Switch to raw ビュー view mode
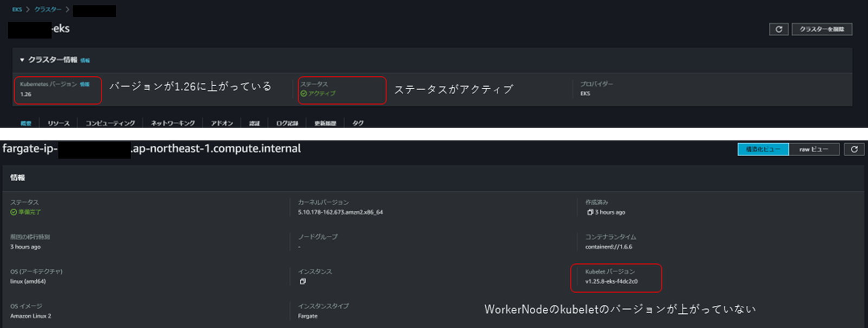The width and height of the screenshot is (868, 328). click(x=814, y=149)
